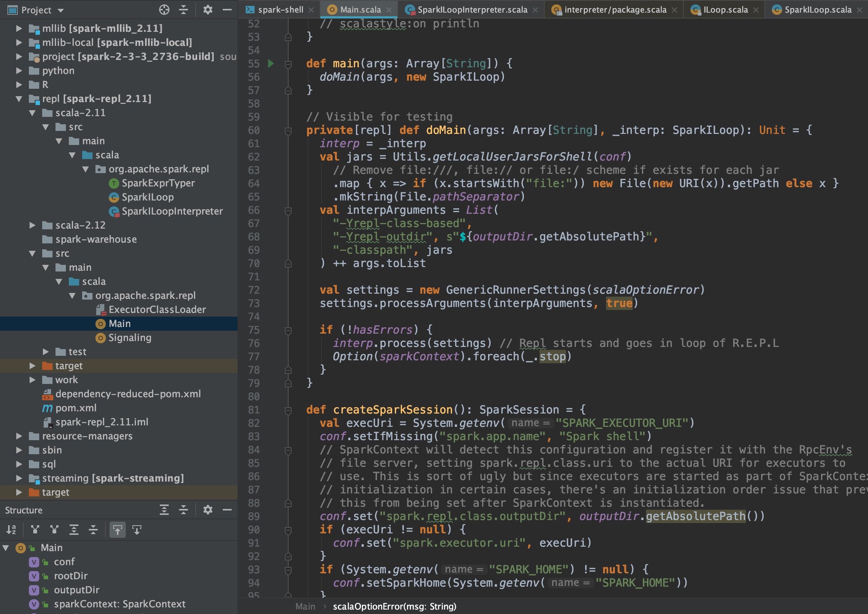Close the spark-shell tab
This screenshot has height=614, width=868.
click(311, 10)
